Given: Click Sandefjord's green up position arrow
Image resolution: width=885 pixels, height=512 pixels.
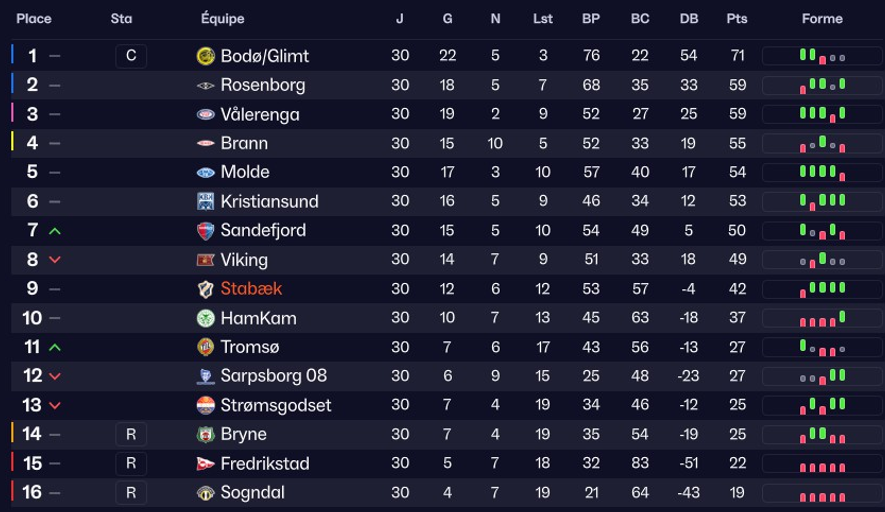Looking at the screenshot, I should click(55, 231).
